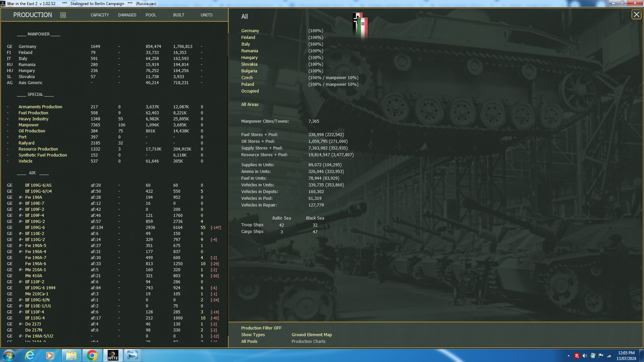Select the All tab header of the panel
The width and height of the screenshot is (644, 362).
pos(244,16)
